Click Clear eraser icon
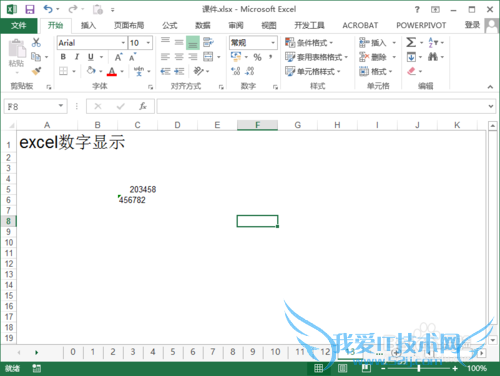This screenshot has width=500, height=376. 412,71
